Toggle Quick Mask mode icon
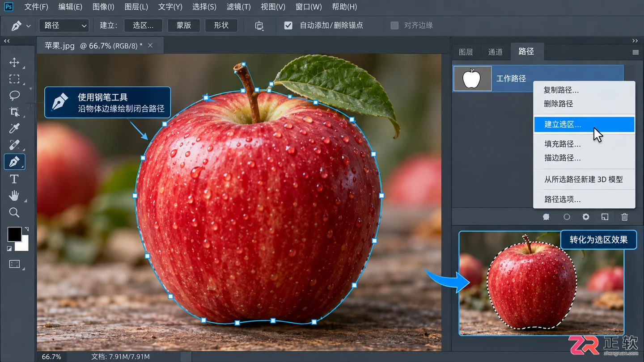This screenshot has height=362, width=644. click(14, 264)
